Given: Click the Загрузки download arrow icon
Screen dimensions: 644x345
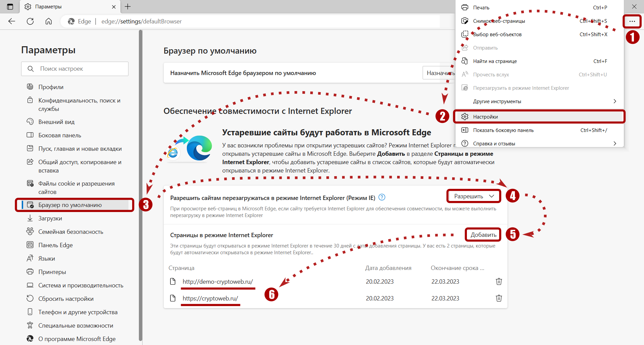Looking at the screenshot, I should pos(30,218).
